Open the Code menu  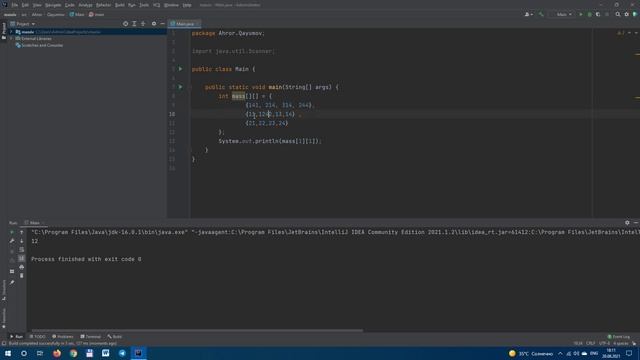pyautogui.click(x=70, y=5)
